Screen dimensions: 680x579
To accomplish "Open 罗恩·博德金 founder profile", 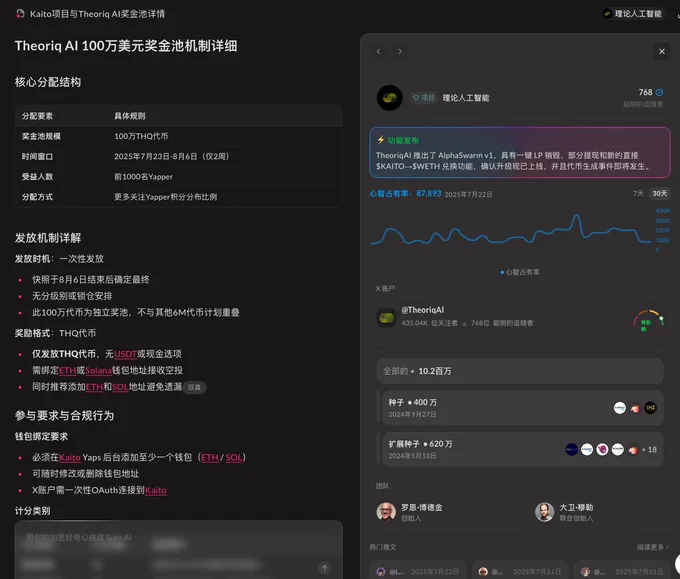I will [x=447, y=512].
